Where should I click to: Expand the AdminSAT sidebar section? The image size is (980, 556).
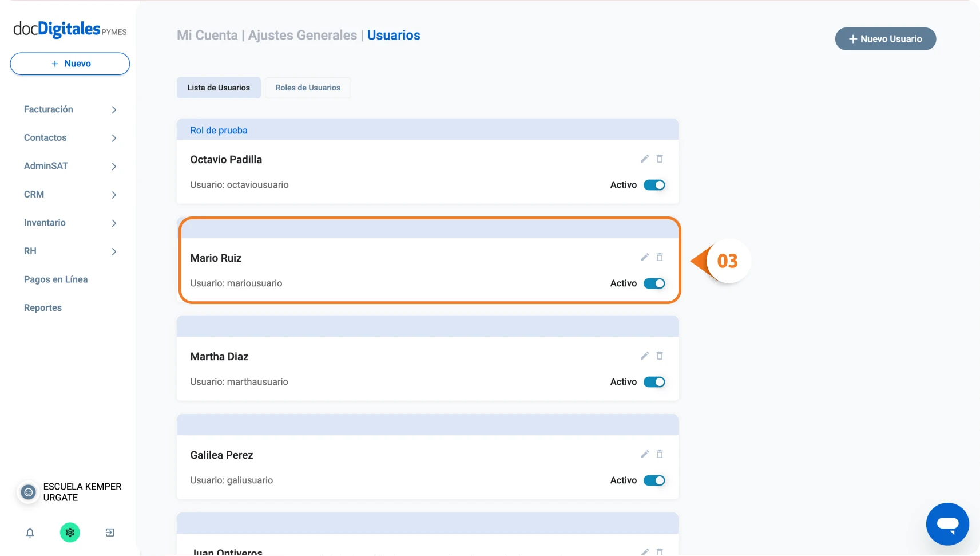[x=70, y=166]
